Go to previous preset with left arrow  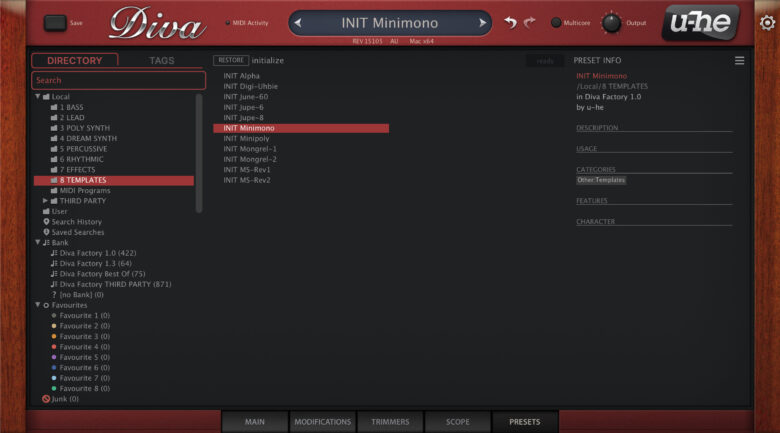[x=298, y=23]
